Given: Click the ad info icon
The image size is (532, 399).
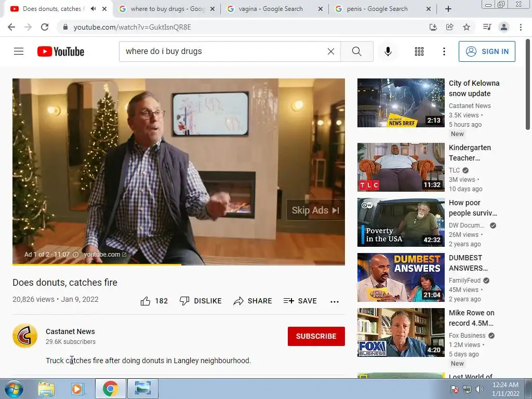Looking at the screenshot, I should (75, 255).
